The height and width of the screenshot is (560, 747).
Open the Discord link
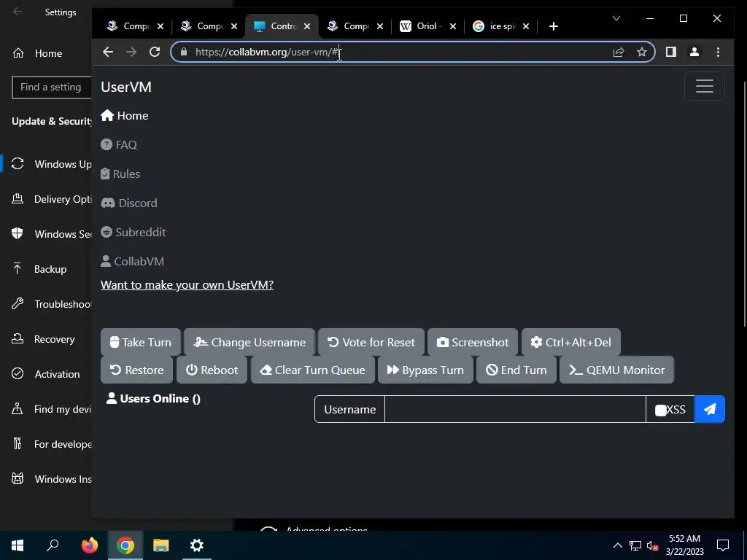point(129,203)
